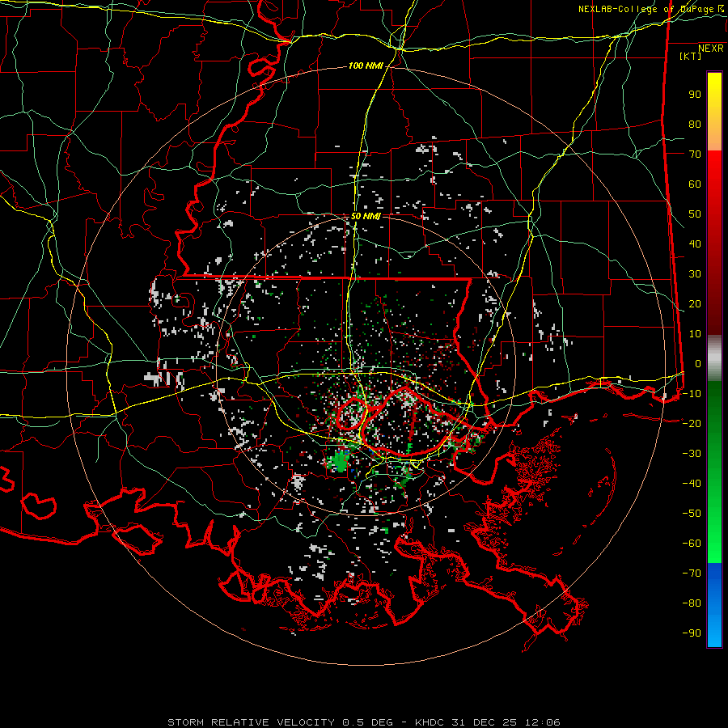The image size is (728, 728).
Task: Click the positive 80 scale value
Action: click(x=695, y=124)
